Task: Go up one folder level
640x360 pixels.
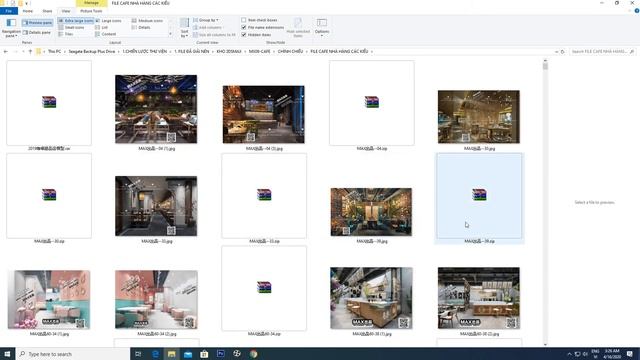Action: pyautogui.click(x=30, y=51)
